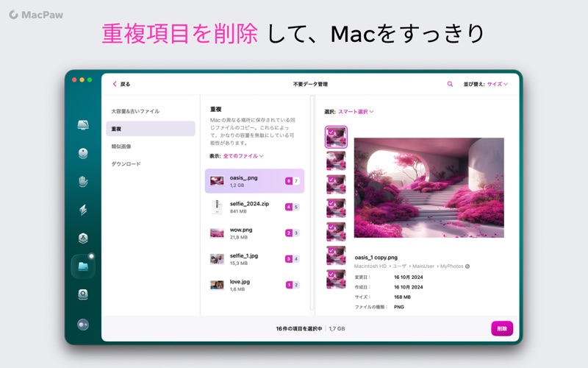Image resolution: width=588 pixels, height=368 pixels.
Task: Open the Performance lightning bolt icon
Action: pyautogui.click(x=83, y=210)
